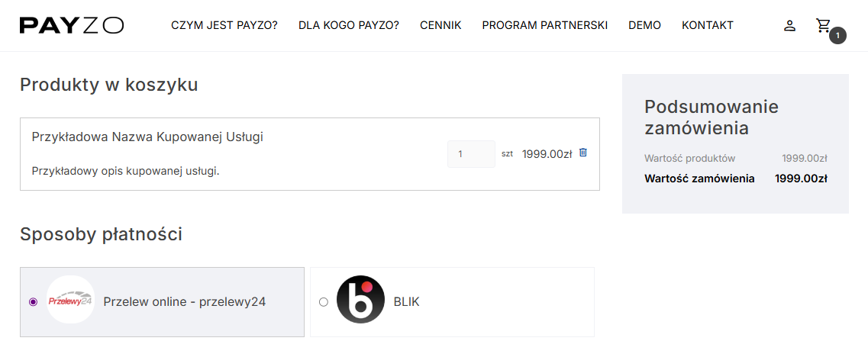Click the Przykładowa Nazwa Kupowanej Usługi title
This screenshot has width=868, height=341.
tap(147, 137)
